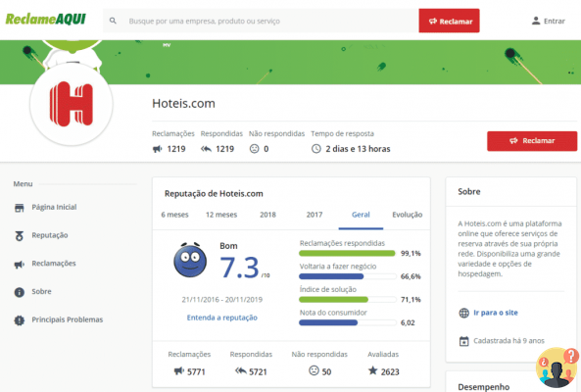The height and width of the screenshot is (392, 581).
Task: Click the 6,02 consumer score value
Action: (x=408, y=322)
